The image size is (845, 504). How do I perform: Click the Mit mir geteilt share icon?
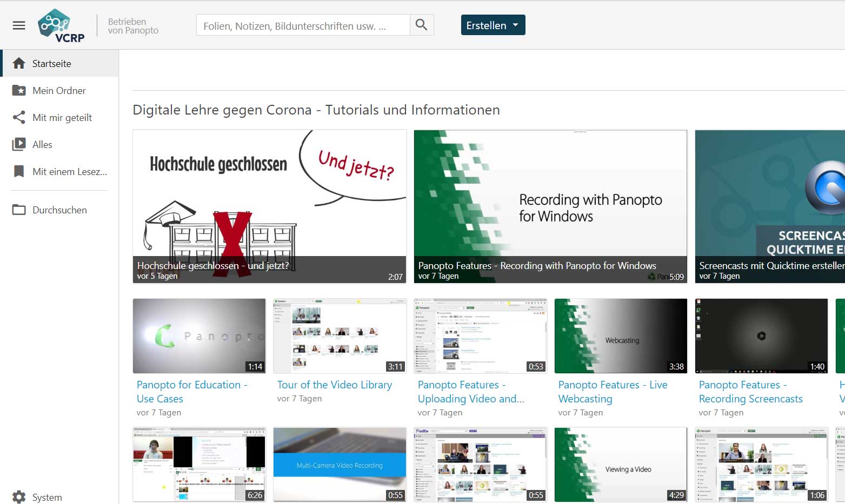(19, 117)
